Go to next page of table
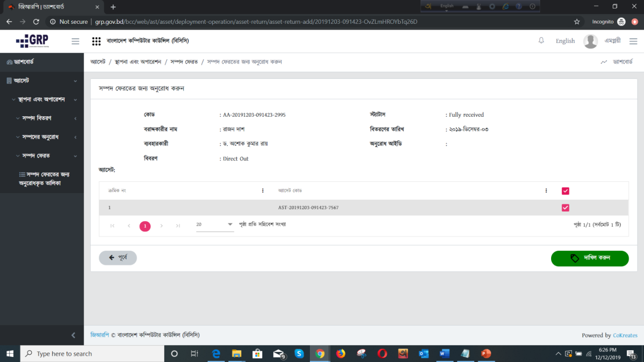The image size is (644, 362). (162, 226)
